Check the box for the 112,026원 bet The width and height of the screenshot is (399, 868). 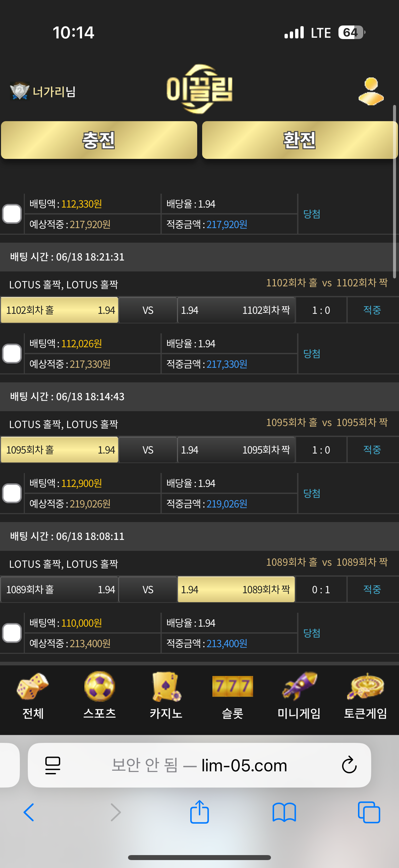12,354
